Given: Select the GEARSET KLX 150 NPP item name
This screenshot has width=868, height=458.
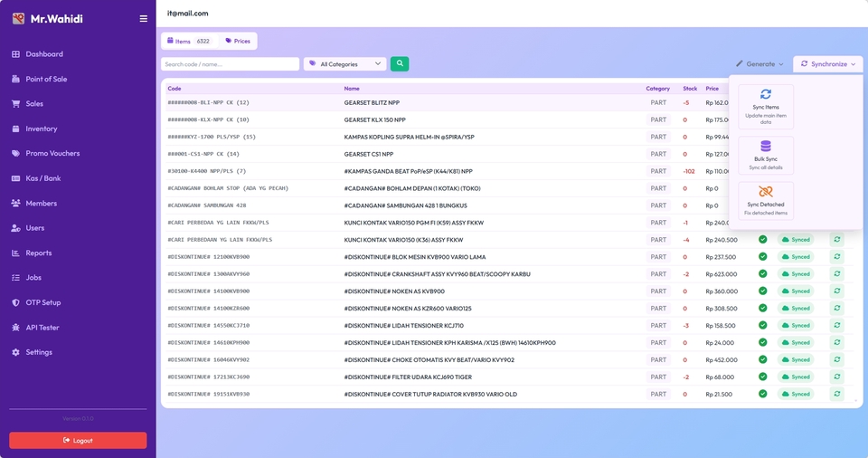Looking at the screenshot, I should coord(374,119).
